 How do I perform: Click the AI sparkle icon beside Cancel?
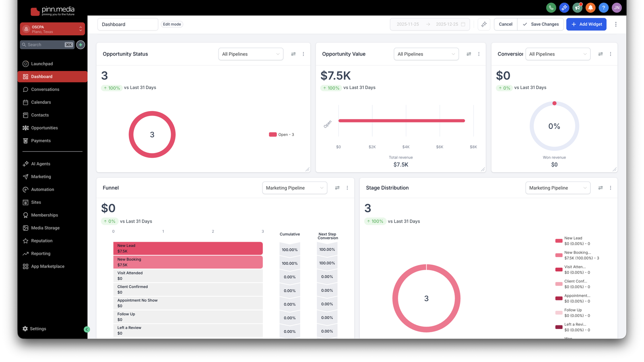coord(484,24)
